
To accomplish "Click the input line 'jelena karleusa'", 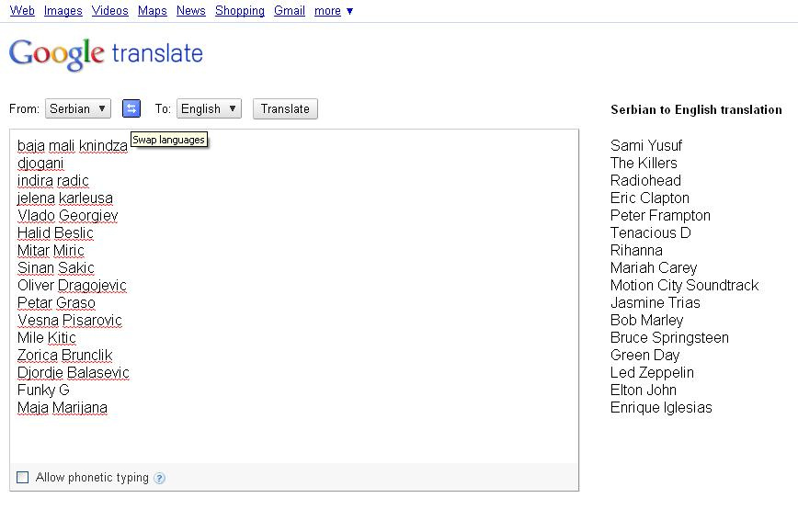I will (65, 198).
